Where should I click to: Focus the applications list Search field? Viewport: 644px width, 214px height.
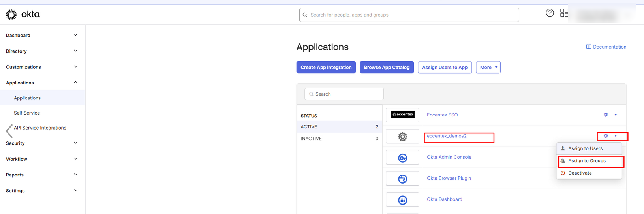click(x=344, y=94)
